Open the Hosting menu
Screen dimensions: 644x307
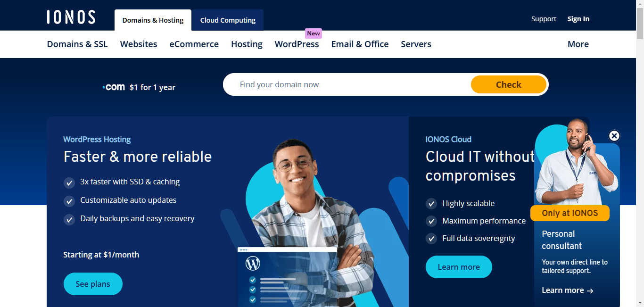[x=247, y=44]
